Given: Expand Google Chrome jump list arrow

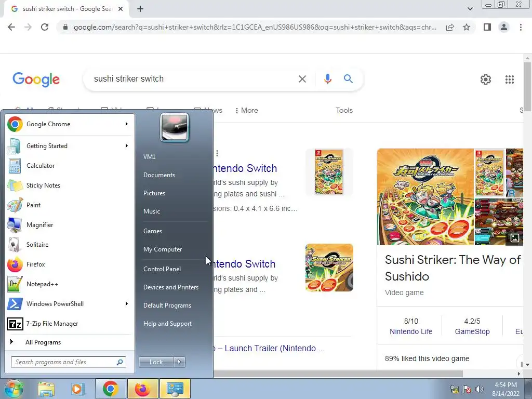Looking at the screenshot, I should 127,124.
